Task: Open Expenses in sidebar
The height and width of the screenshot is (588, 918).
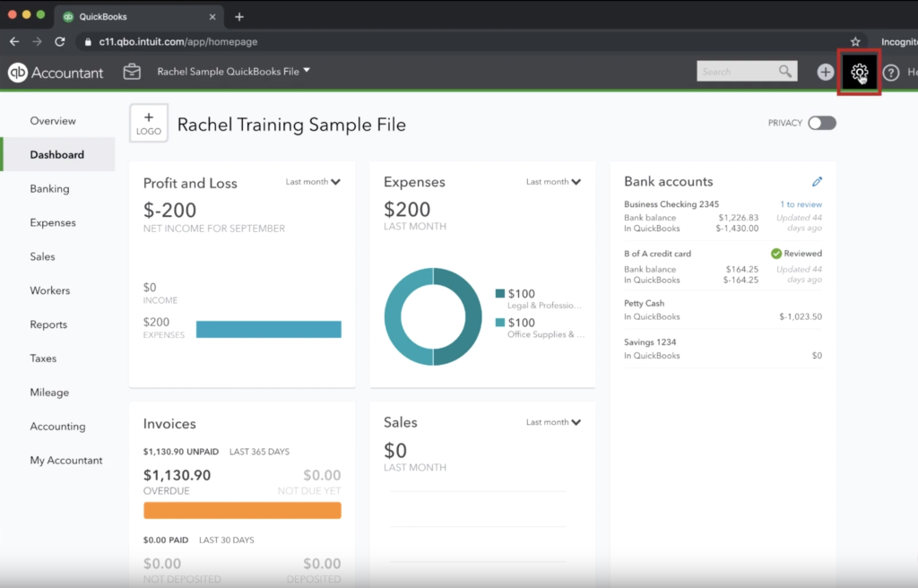Action: click(x=53, y=222)
